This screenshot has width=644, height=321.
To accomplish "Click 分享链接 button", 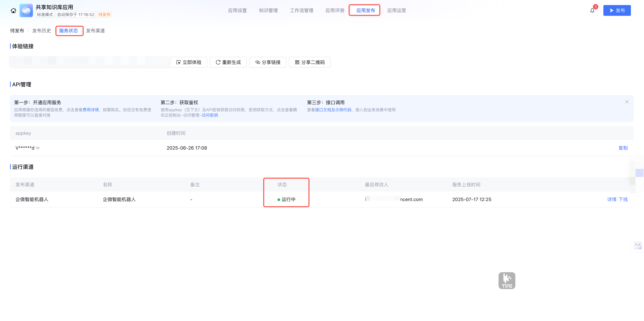I will [268, 62].
